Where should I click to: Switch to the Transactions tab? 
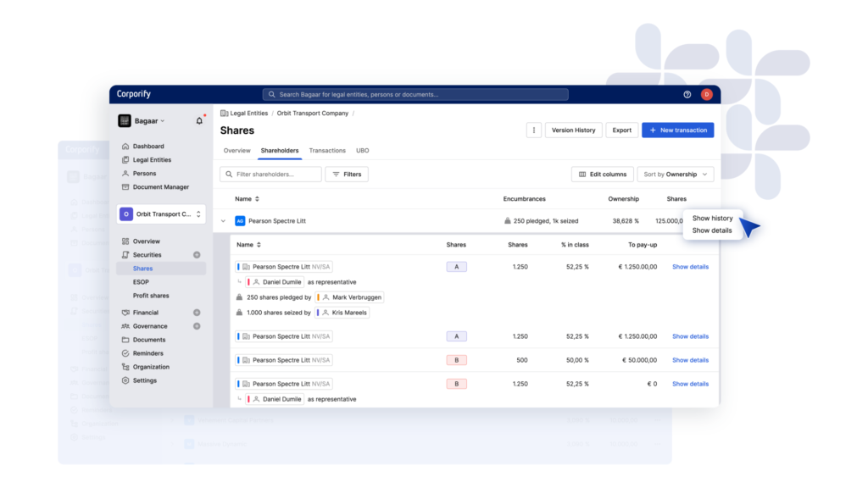tap(327, 151)
